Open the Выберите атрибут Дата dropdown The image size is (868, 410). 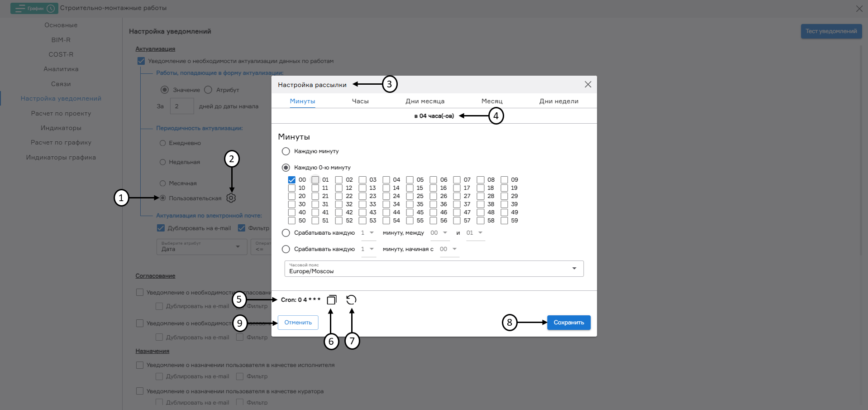pyautogui.click(x=201, y=247)
